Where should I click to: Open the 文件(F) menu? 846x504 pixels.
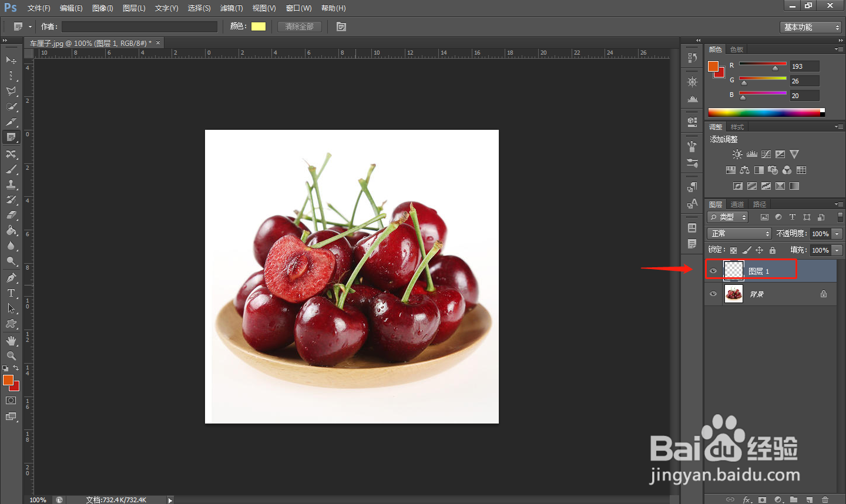pyautogui.click(x=39, y=8)
